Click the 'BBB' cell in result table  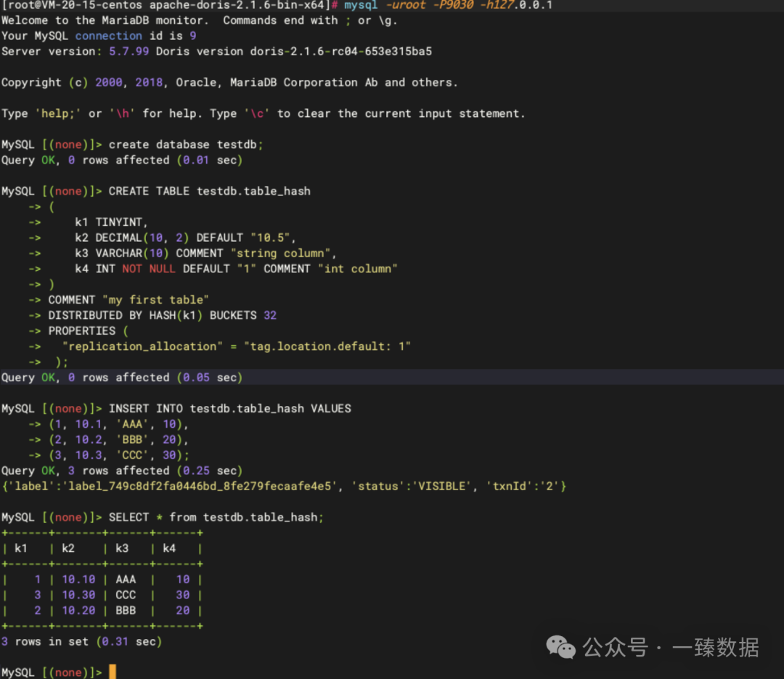click(x=126, y=610)
